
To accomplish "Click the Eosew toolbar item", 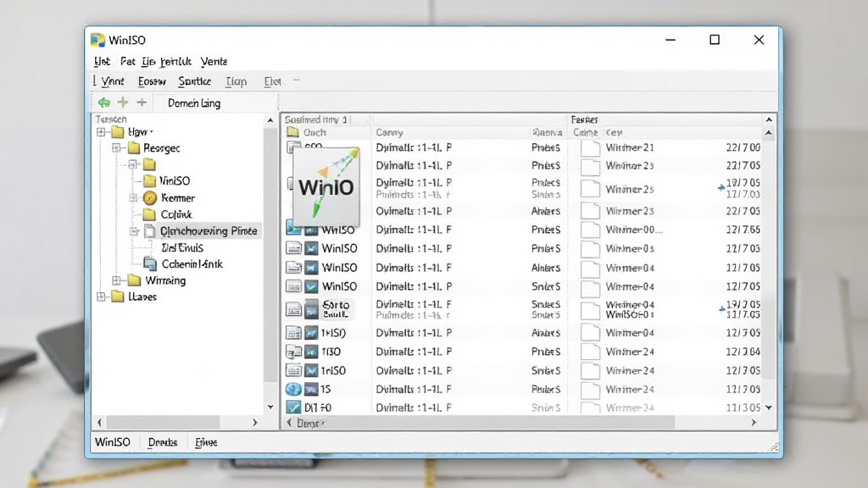I will (152, 81).
